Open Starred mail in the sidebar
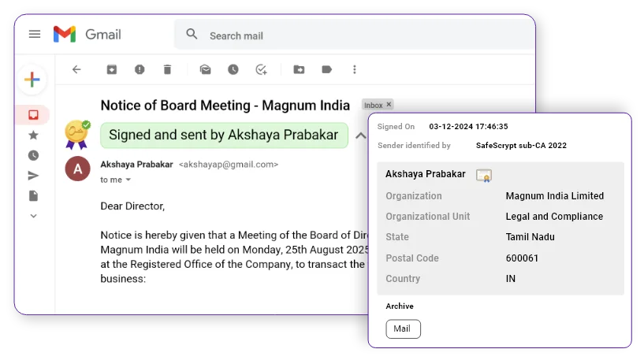The image size is (644, 360). [33, 135]
